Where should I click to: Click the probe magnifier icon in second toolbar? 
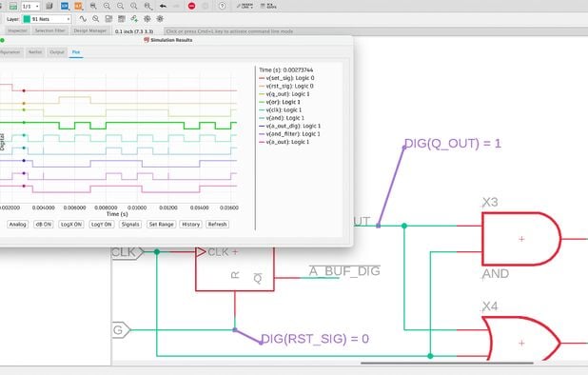(96, 19)
